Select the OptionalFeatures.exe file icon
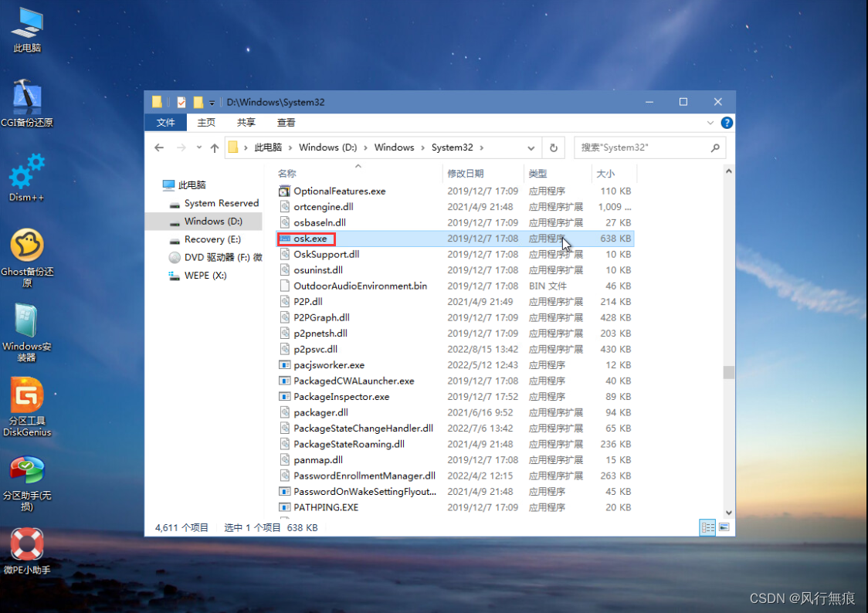The width and height of the screenshot is (868, 613). (x=284, y=191)
